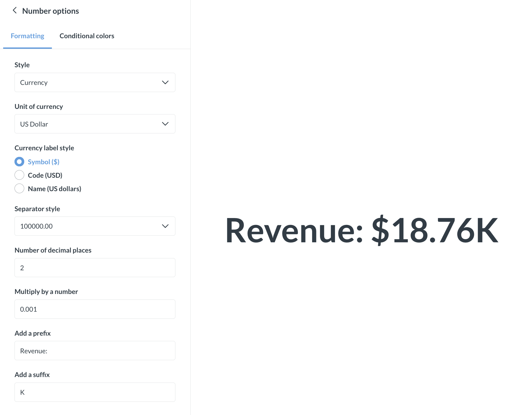Select the Symbol ($) radio option

(19, 162)
